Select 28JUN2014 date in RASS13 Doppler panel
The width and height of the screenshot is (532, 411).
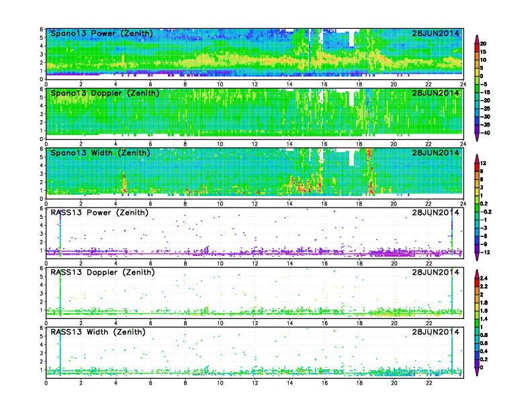click(436, 272)
